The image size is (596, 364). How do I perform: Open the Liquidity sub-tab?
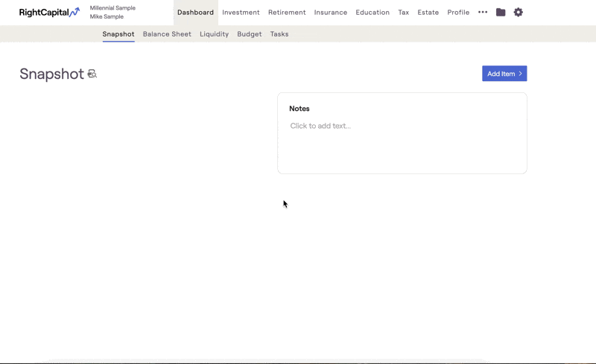(214, 33)
